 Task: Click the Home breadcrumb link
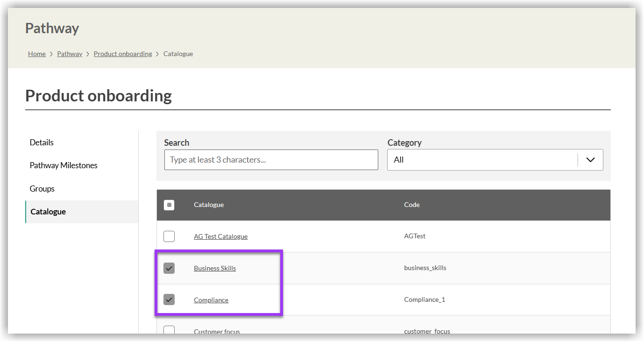click(x=37, y=54)
